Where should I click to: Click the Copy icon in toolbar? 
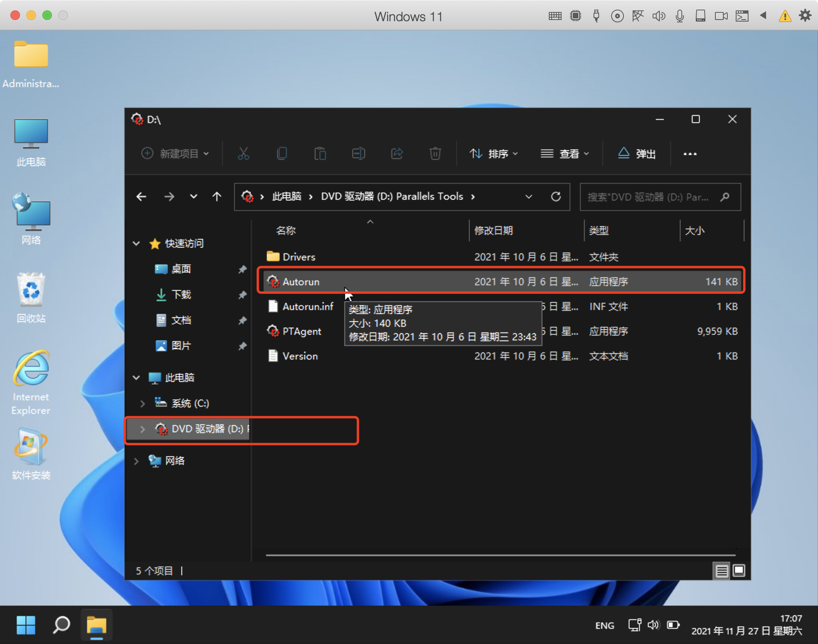tap(282, 153)
